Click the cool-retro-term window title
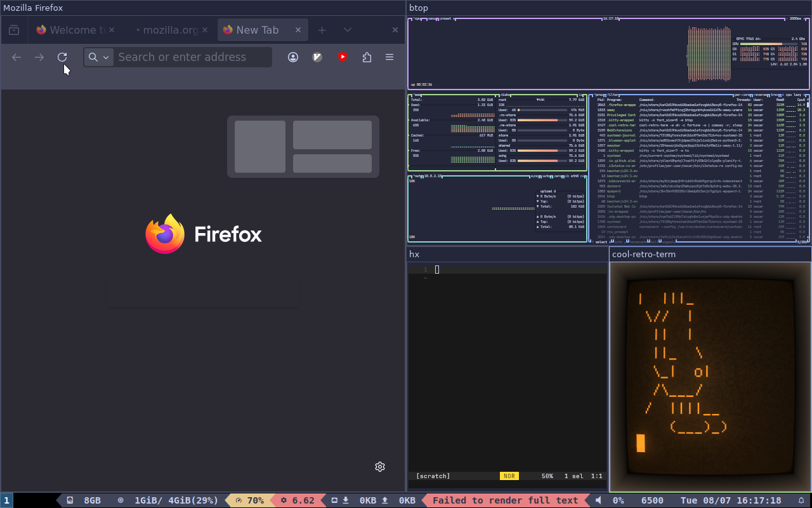Screen dimensions: 812x508 point(644,254)
